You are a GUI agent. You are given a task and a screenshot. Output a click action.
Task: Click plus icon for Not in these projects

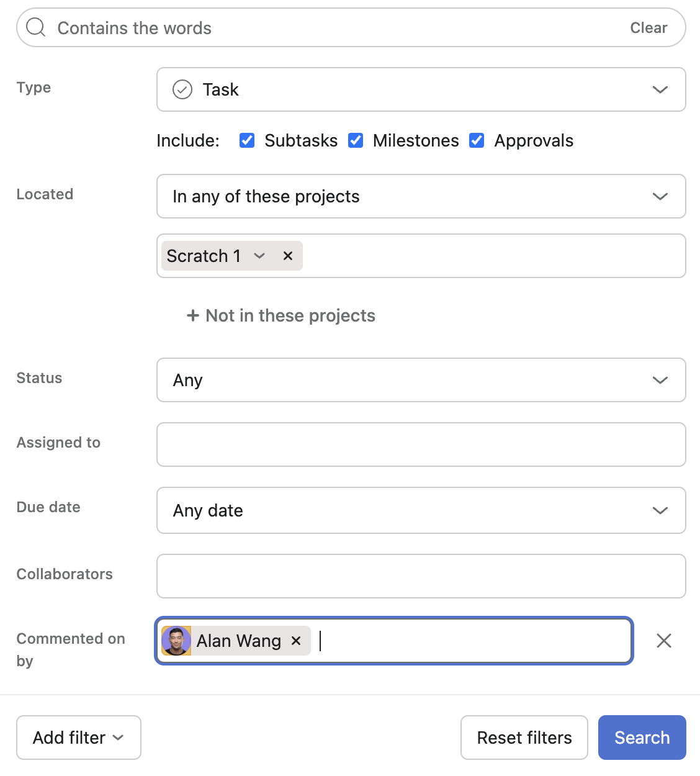(193, 316)
